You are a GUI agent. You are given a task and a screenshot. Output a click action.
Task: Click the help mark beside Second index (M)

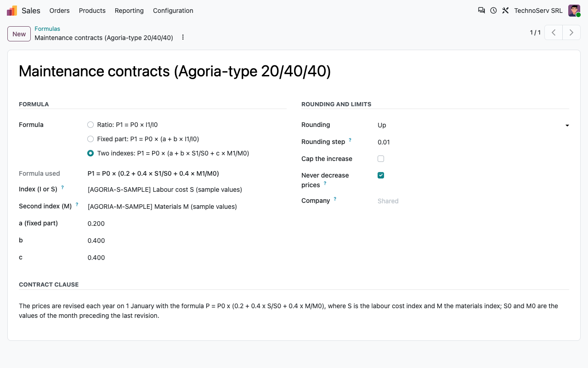click(x=77, y=205)
